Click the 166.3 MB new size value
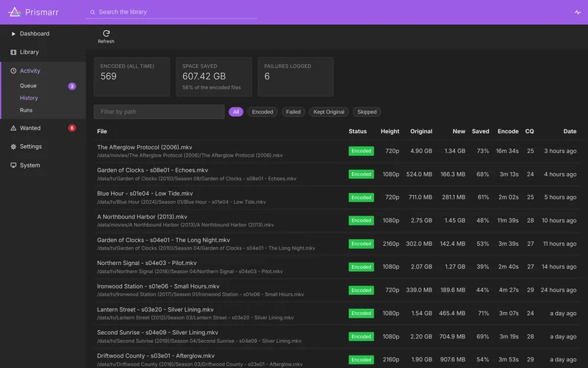This screenshot has height=368, width=588. coord(453,174)
